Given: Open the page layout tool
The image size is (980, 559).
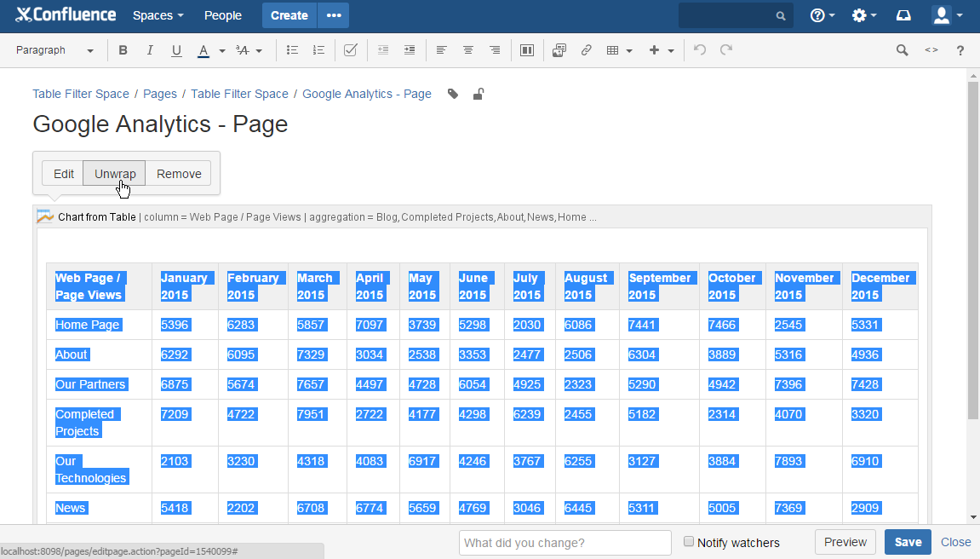Looking at the screenshot, I should tap(526, 50).
